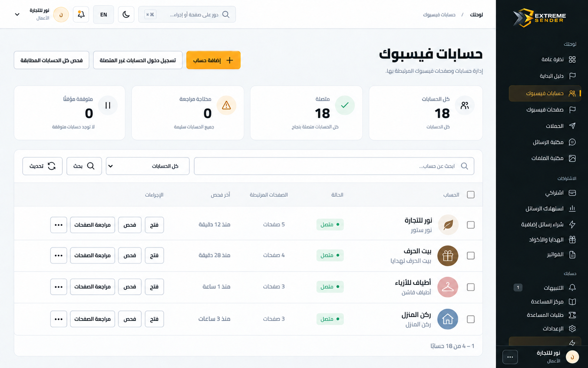Image resolution: width=588 pixels, height=368 pixels.
Task: Check the نور للتجارة row checkbox
Action: point(471,225)
